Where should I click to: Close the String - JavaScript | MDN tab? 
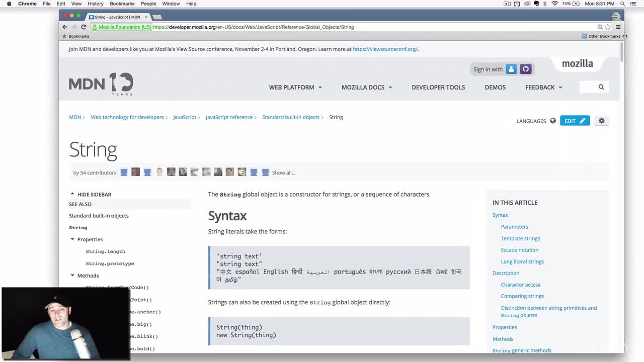coord(146,17)
